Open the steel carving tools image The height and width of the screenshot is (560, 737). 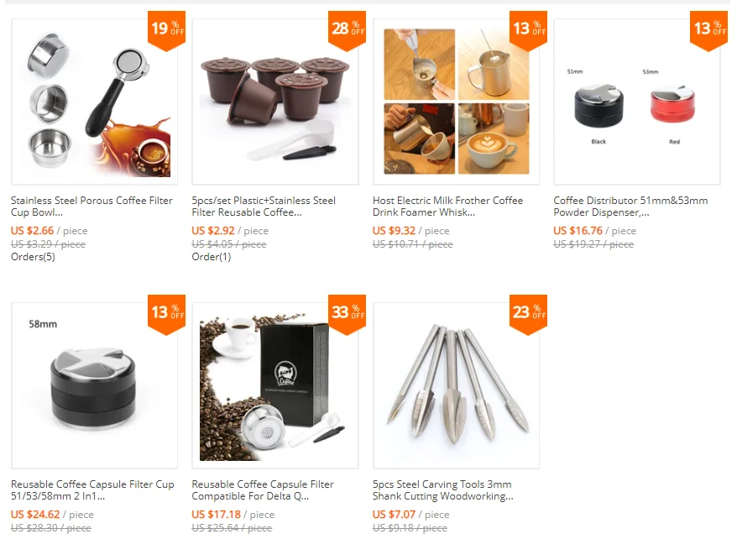click(x=457, y=385)
